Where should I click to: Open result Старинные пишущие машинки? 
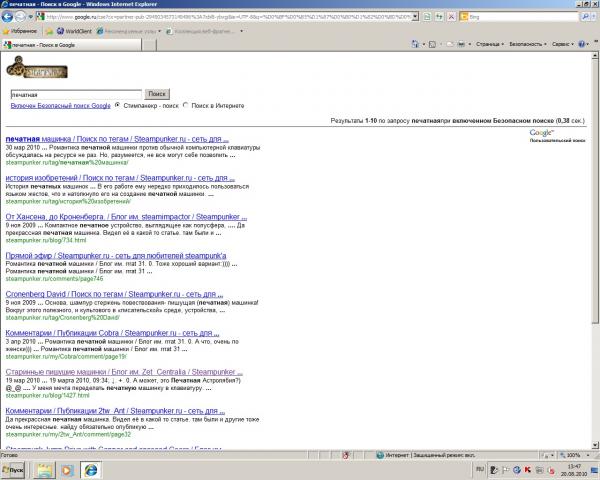click(x=124, y=372)
